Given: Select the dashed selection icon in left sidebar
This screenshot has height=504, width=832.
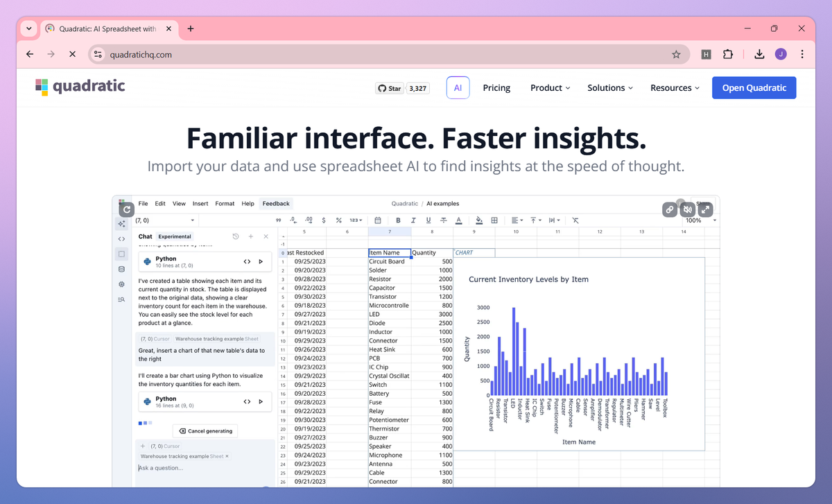Looking at the screenshot, I should 121,254.
